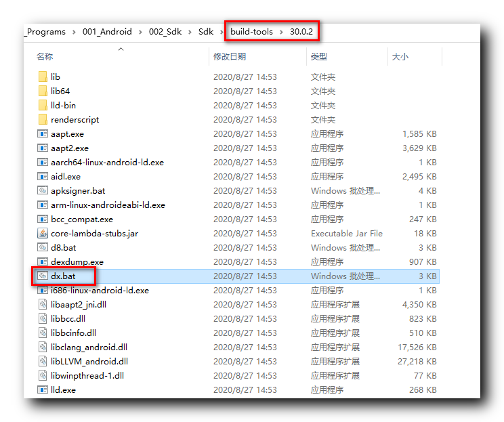Select the file name core-lambda-stubs.jar

pos(95,233)
